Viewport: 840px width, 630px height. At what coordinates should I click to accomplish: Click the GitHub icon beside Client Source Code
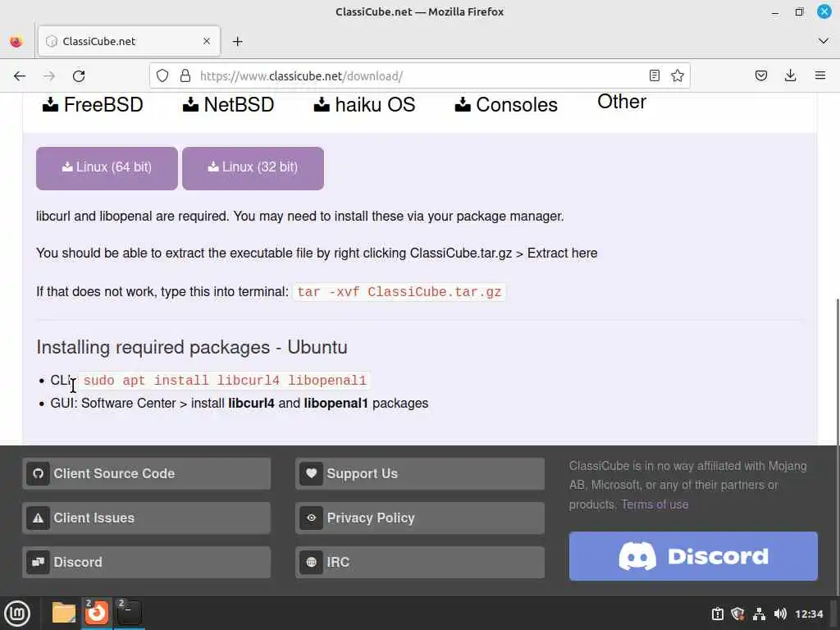click(x=38, y=473)
